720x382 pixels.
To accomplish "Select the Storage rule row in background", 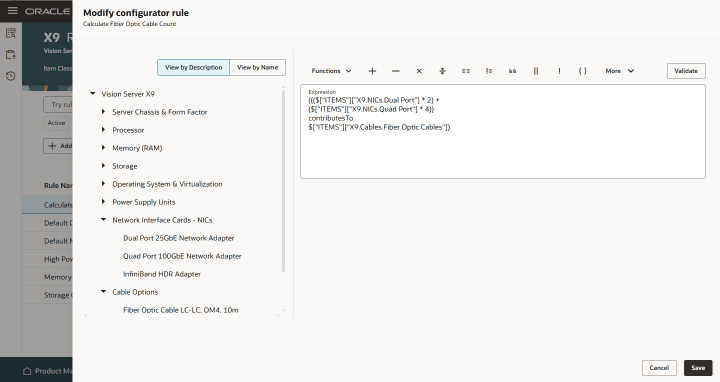I will coord(47,295).
